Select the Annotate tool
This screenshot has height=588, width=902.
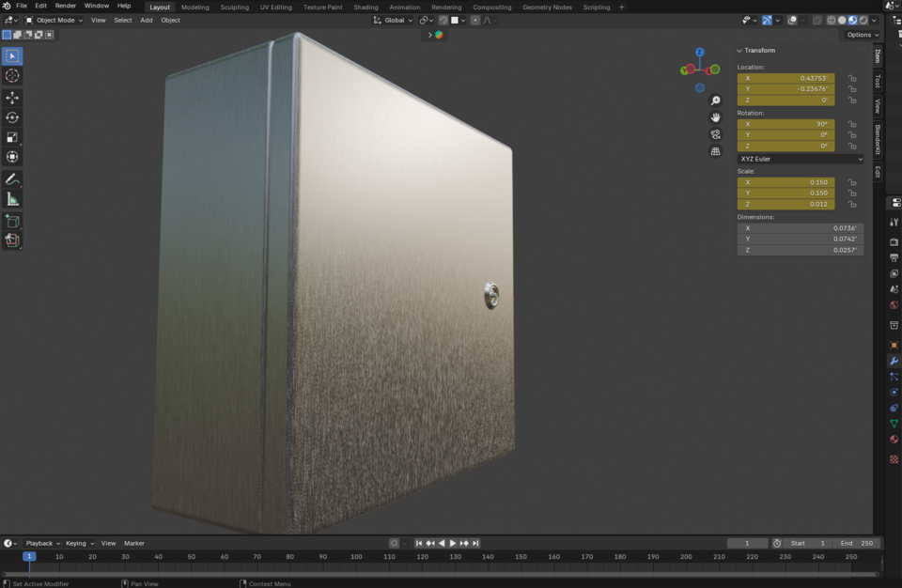coord(12,178)
